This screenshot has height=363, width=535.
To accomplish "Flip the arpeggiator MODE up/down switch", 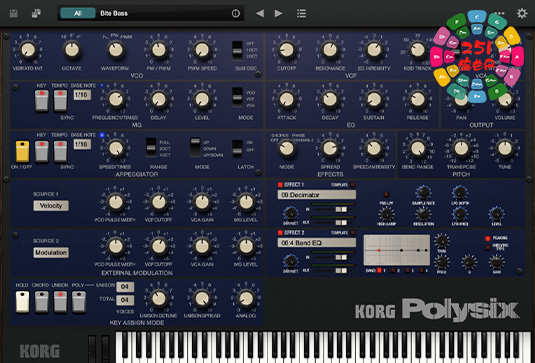I will [x=195, y=147].
